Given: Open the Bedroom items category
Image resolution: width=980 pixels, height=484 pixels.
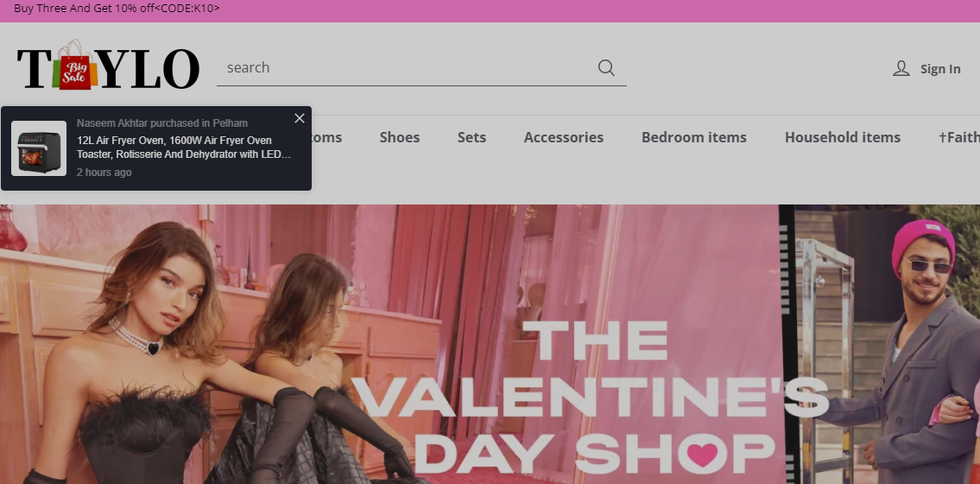Looking at the screenshot, I should click(693, 137).
